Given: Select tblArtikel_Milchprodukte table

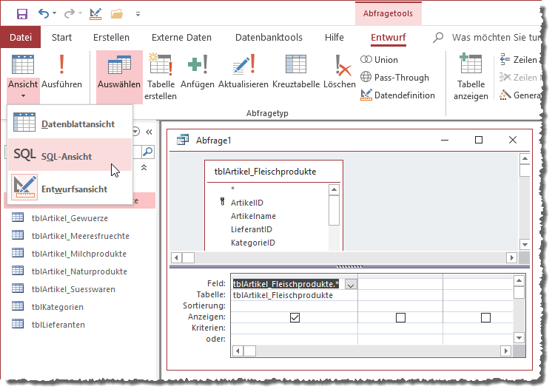Looking at the screenshot, I should (x=79, y=253).
